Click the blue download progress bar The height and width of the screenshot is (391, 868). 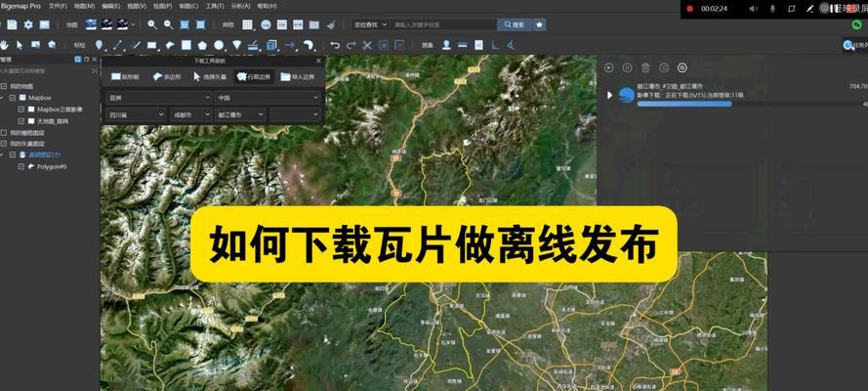coord(684,104)
